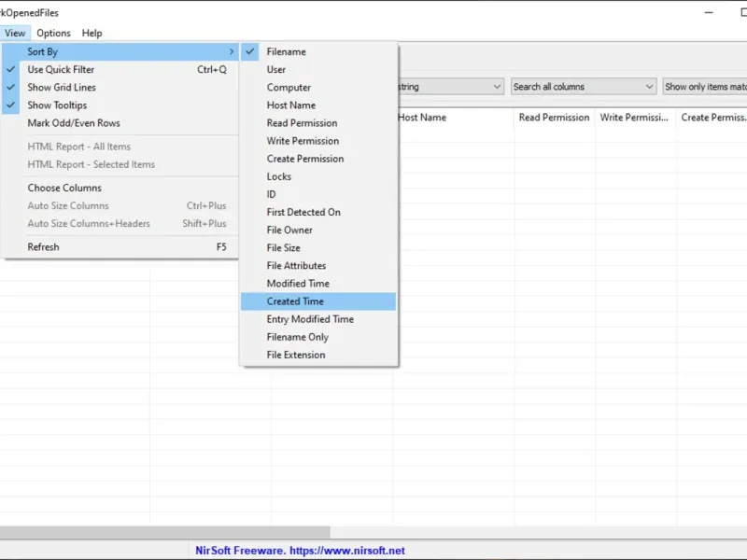
Task: Click the Read Permission column header
Action: (555, 118)
